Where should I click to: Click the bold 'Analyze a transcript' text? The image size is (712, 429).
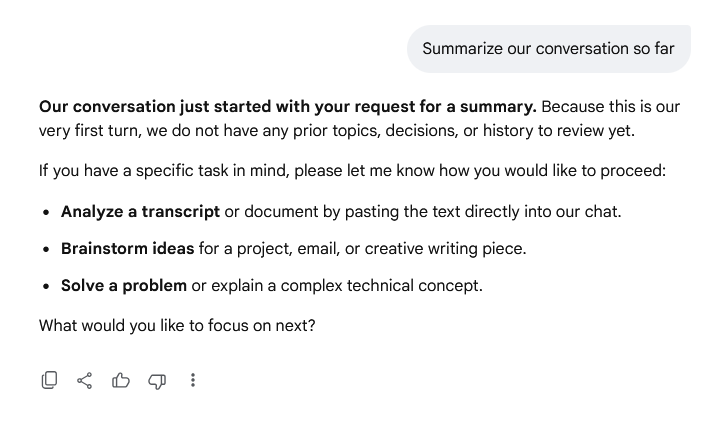[x=140, y=212]
